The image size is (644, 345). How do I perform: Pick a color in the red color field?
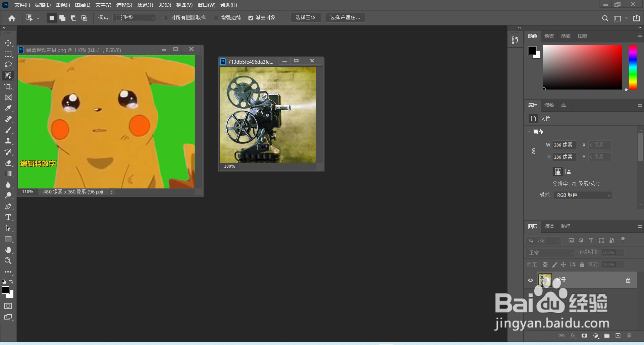(x=582, y=67)
